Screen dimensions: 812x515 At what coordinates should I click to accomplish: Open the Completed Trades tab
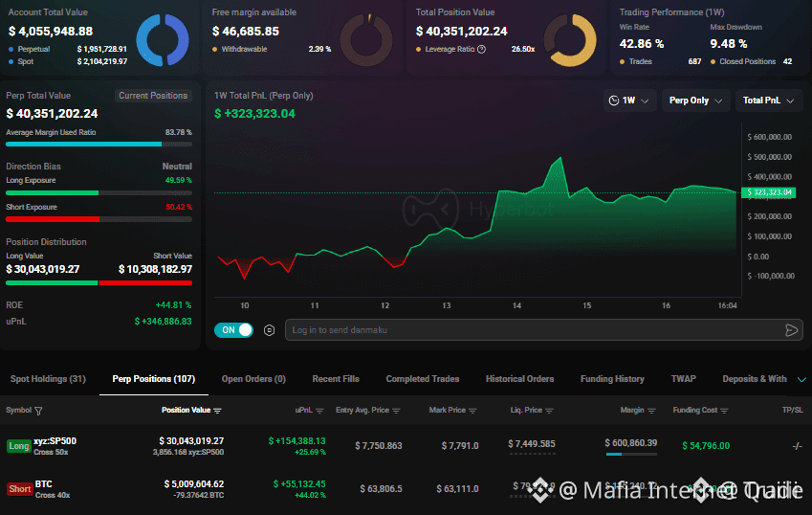click(423, 379)
